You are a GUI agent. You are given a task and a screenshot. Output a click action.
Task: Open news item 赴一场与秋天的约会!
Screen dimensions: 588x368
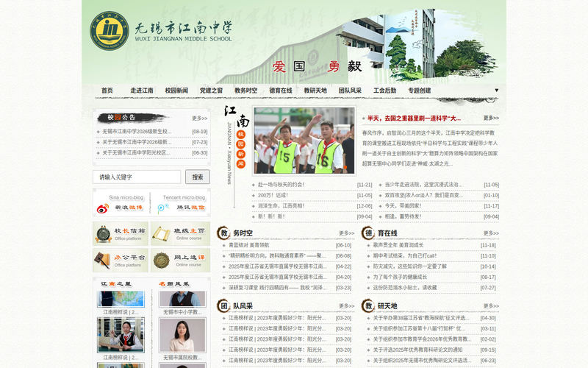point(281,185)
